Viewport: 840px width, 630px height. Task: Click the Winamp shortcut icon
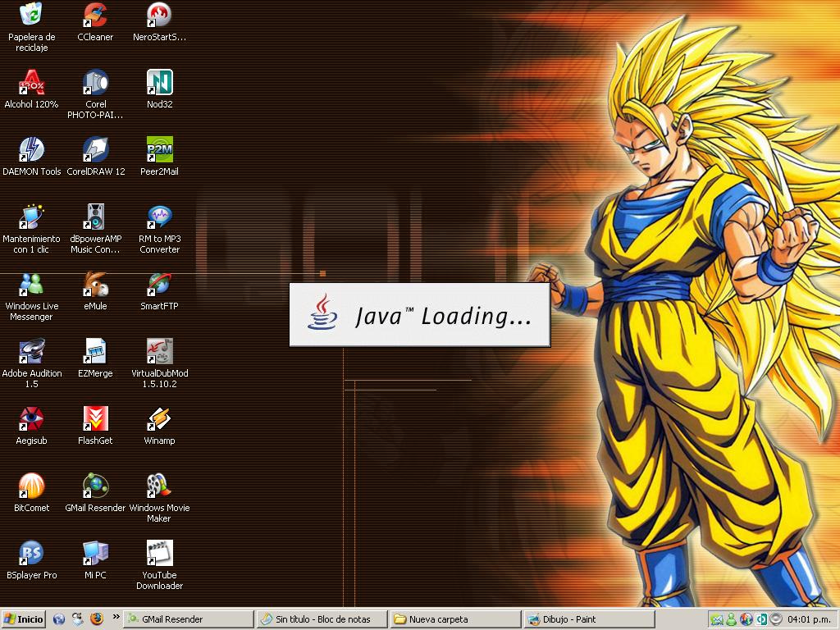click(x=159, y=419)
